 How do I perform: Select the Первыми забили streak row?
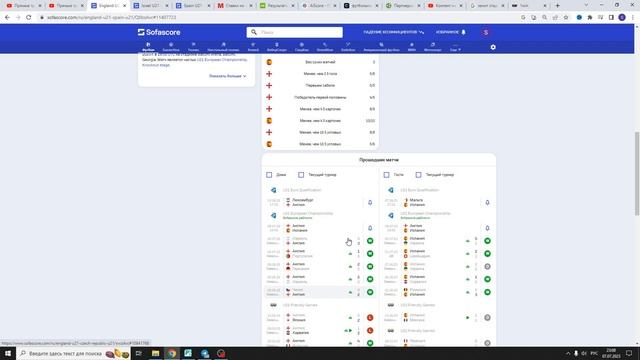click(x=320, y=86)
